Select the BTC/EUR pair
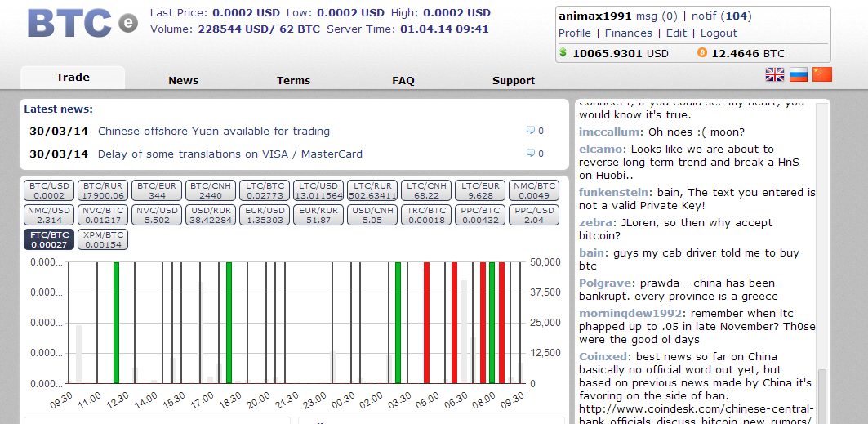 coord(157,190)
